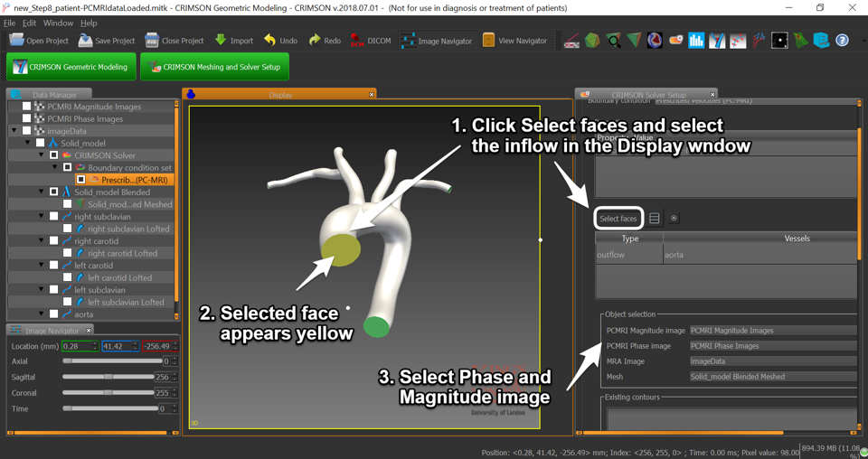
Task: Open the Window menu
Action: pos(58,23)
